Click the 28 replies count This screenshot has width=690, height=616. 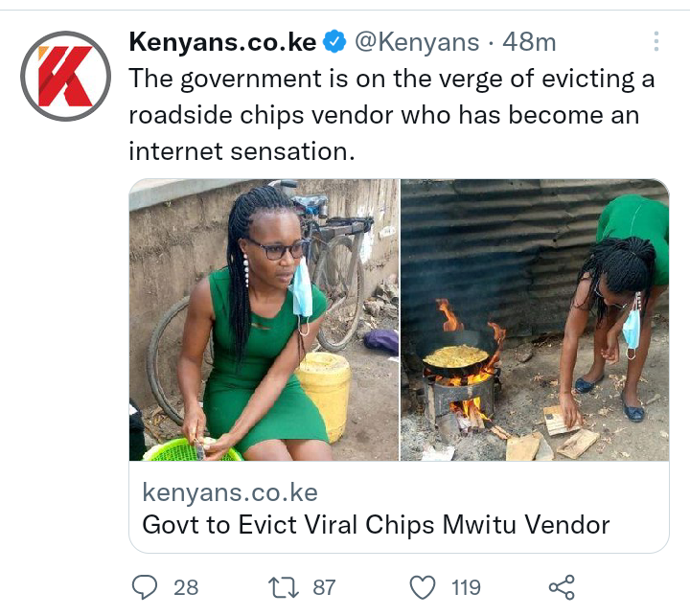coord(186,588)
